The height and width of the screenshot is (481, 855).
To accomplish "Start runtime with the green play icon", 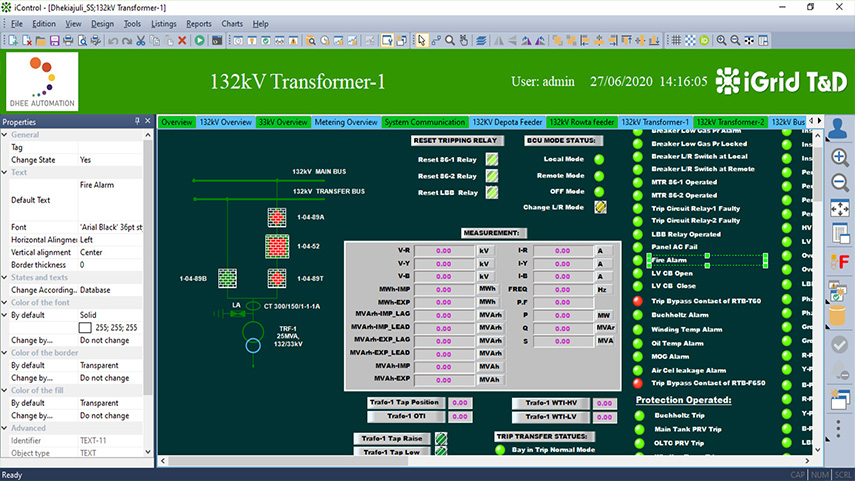I will (x=200, y=40).
